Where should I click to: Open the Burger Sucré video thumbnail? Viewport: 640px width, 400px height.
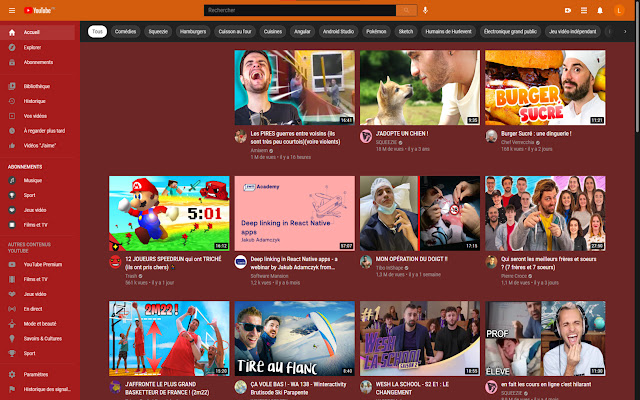tap(543, 87)
